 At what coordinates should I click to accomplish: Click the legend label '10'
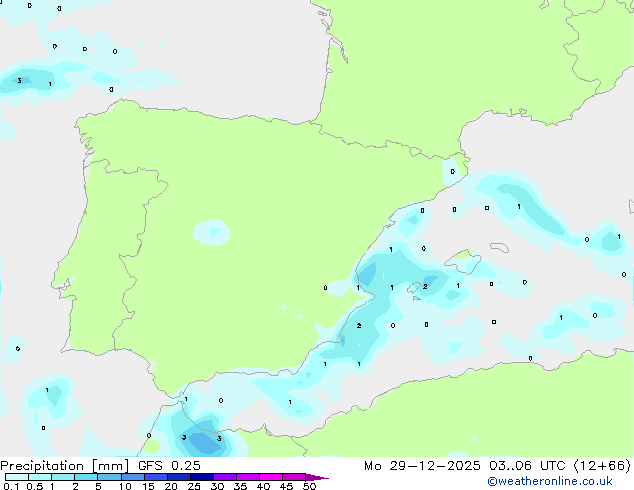pos(125,486)
